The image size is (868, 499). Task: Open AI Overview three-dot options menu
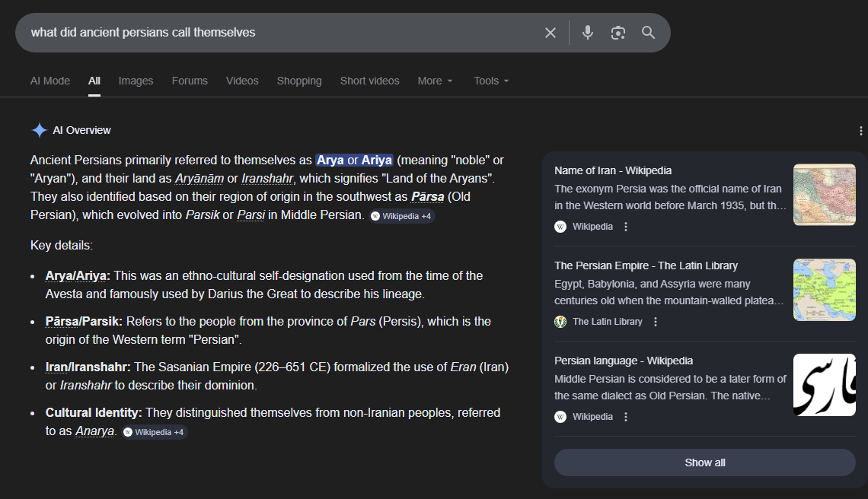click(x=861, y=131)
